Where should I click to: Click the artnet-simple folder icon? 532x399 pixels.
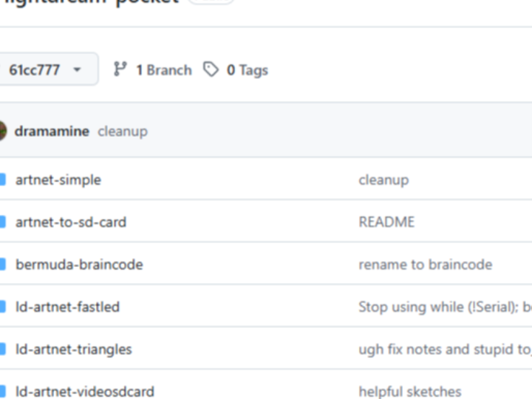coord(3,180)
